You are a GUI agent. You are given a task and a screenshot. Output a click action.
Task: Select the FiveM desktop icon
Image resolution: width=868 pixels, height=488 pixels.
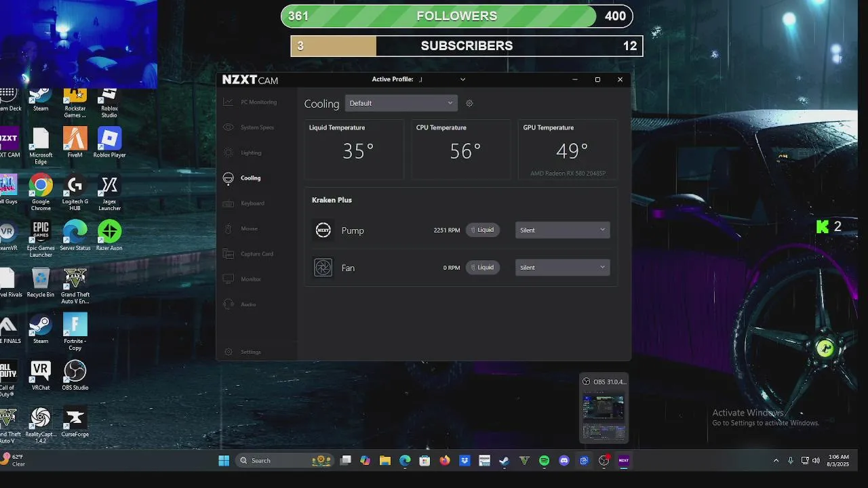(x=75, y=143)
